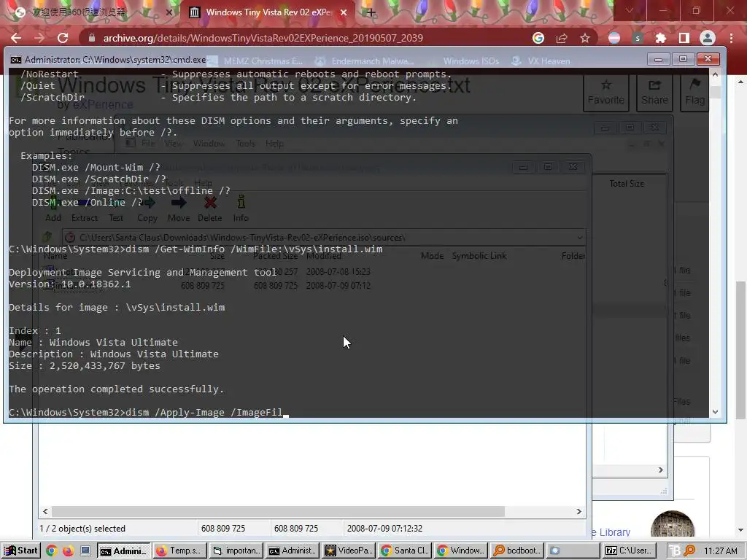Viewport: 747px width, 560px height.
Task: Click the lock icon in address bar
Action: 92,38
